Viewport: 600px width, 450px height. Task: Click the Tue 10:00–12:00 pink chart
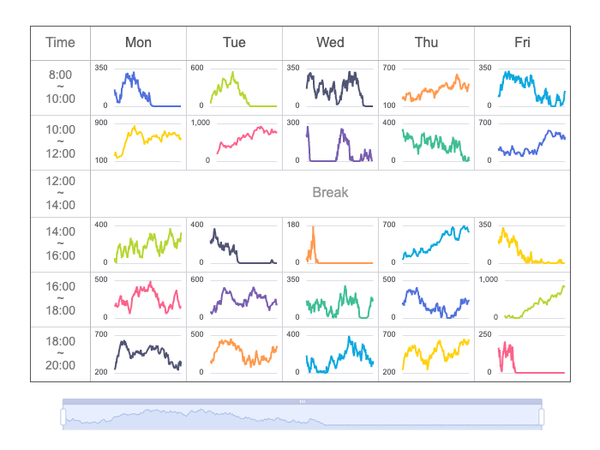pyautogui.click(x=235, y=142)
